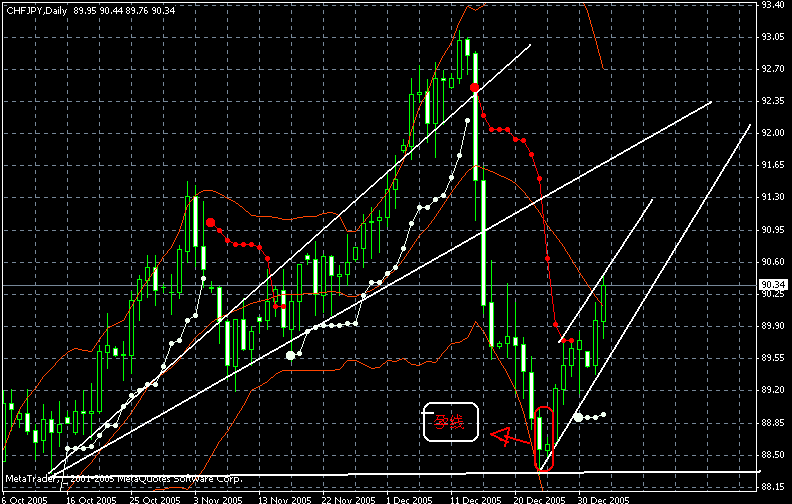Click the 89.55 price axis label

pyautogui.click(x=773, y=358)
